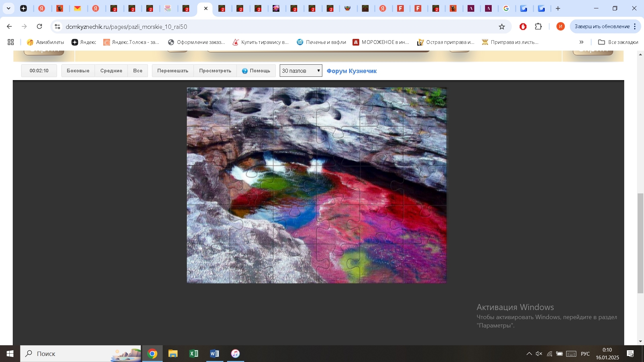View site information icon in address bar

click(x=57, y=26)
